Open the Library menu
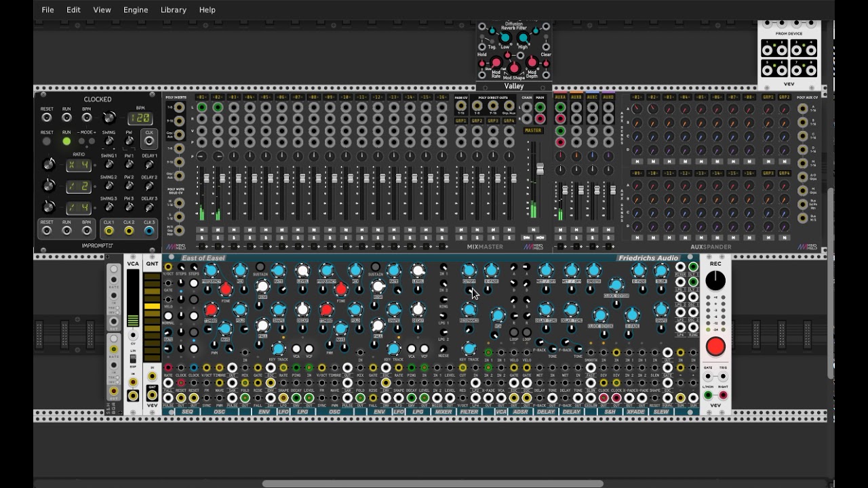 pyautogui.click(x=174, y=9)
